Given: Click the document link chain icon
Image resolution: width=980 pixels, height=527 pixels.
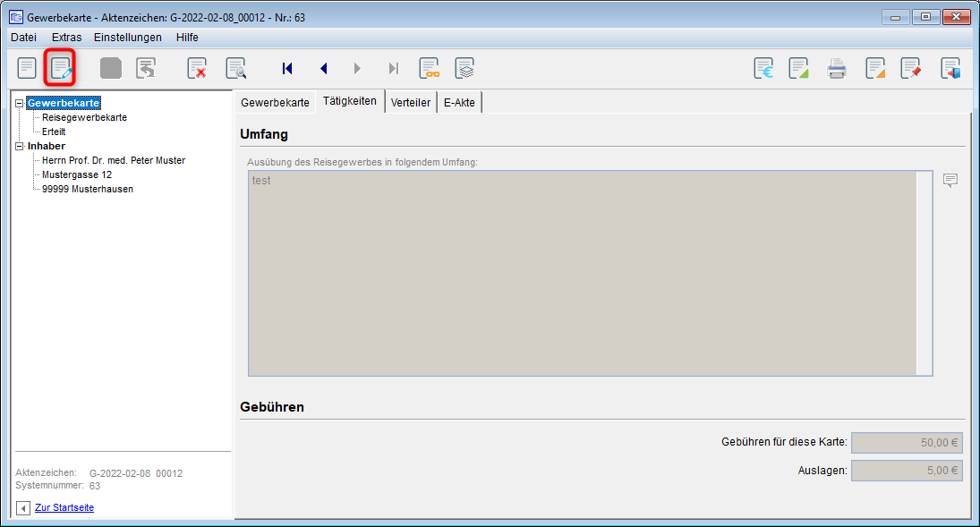Looking at the screenshot, I should (x=430, y=69).
